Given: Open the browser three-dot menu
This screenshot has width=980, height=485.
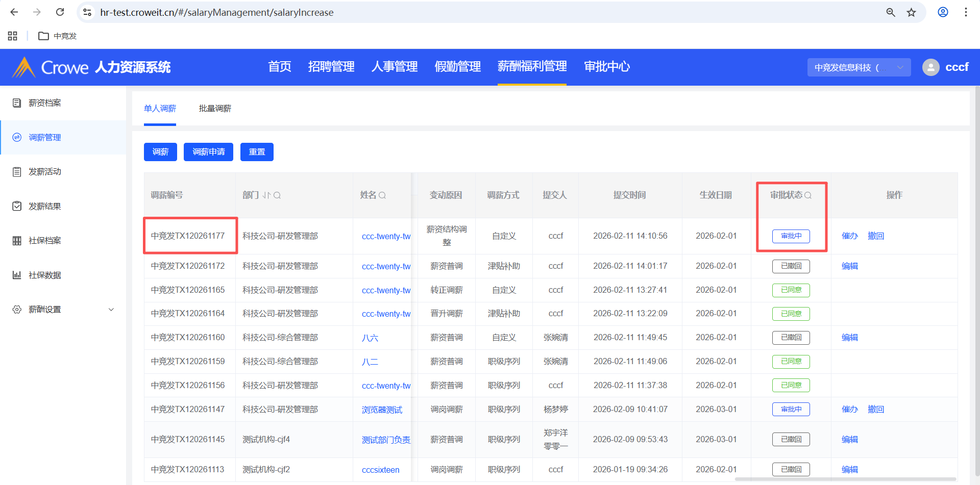Looking at the screenshot, I should point(966,12).
